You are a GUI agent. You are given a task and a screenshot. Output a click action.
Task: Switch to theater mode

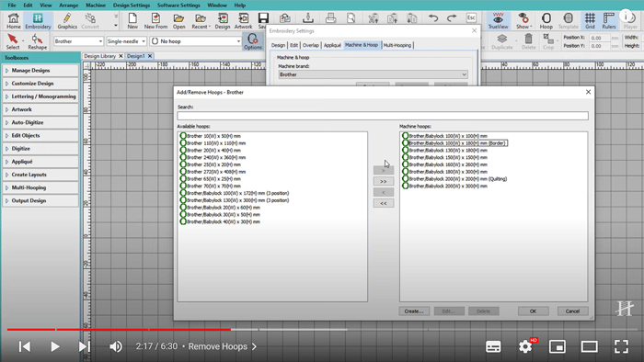590,346
